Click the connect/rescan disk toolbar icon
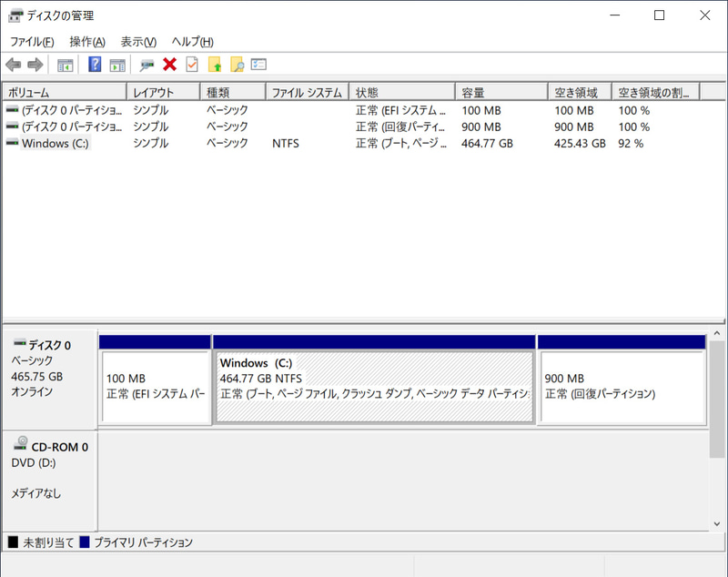728x577 pixels. click(147, 65)
